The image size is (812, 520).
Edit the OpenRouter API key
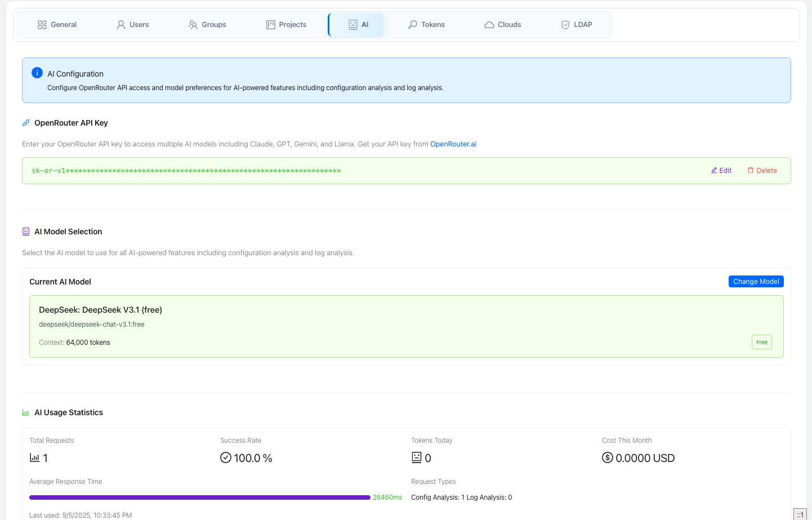(x=721, y=171)
